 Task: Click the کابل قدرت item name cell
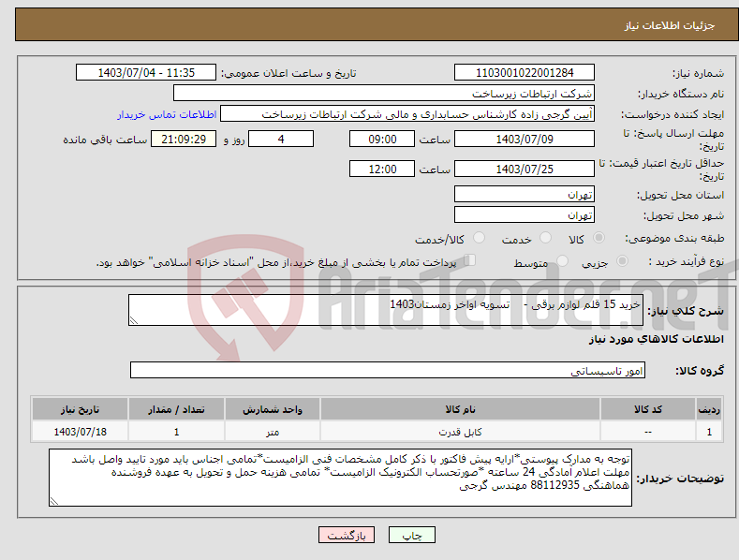pyautogui.click(x=460, y=432)
